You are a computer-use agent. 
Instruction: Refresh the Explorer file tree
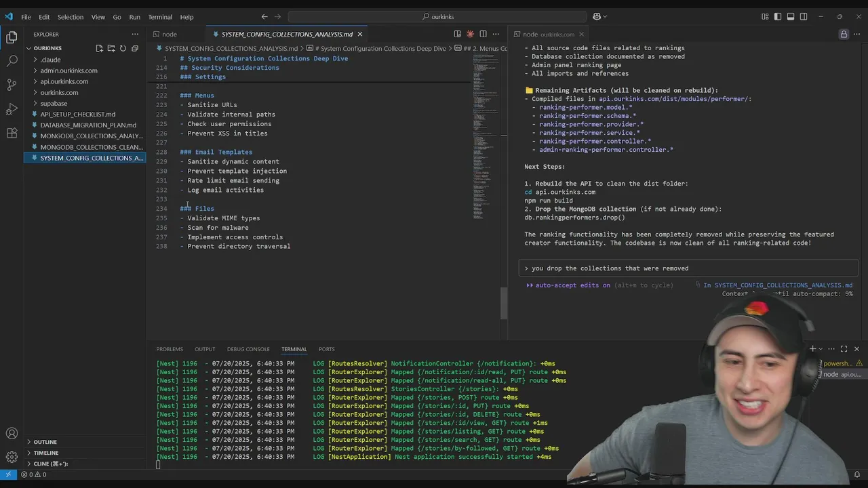[x=123, y=48]
